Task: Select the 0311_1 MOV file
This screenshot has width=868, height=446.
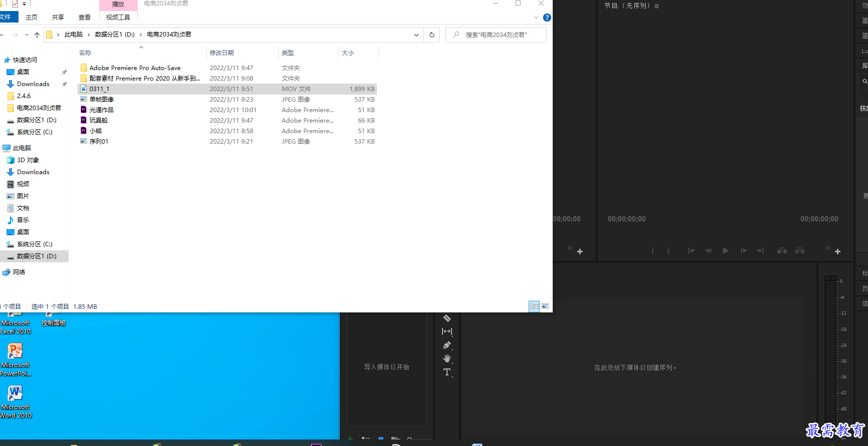Action: (227, 89)
